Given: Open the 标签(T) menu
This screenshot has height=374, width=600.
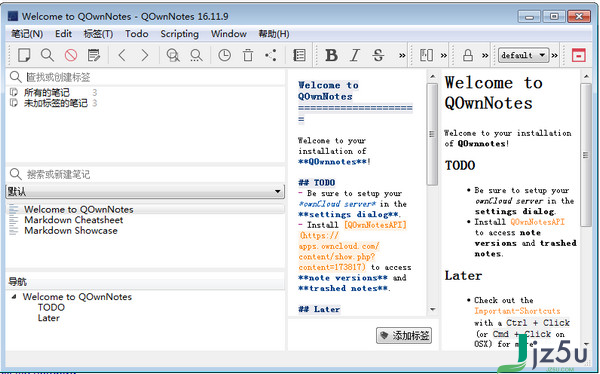Looking at the screenshot, I should [x=98, y=34].
